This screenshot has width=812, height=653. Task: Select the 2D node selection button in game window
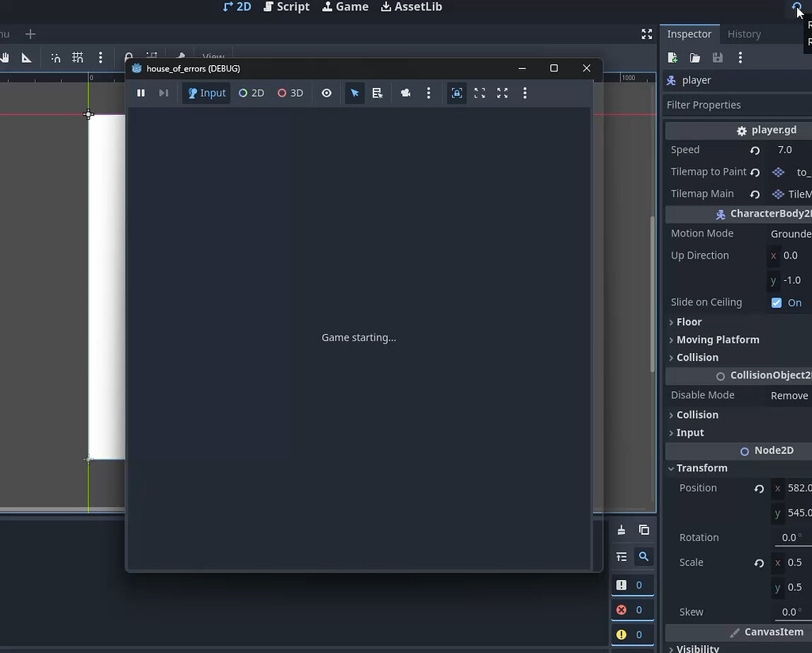pos(251,93)
